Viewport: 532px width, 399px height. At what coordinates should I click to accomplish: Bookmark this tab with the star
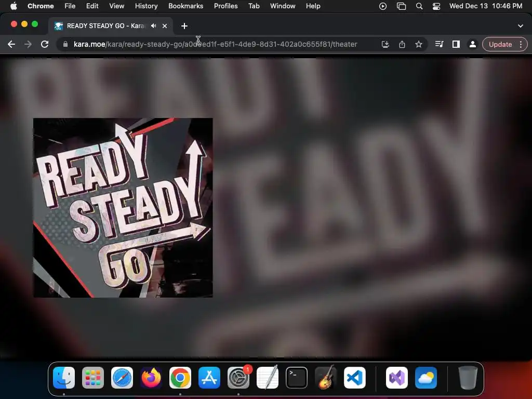419,44
